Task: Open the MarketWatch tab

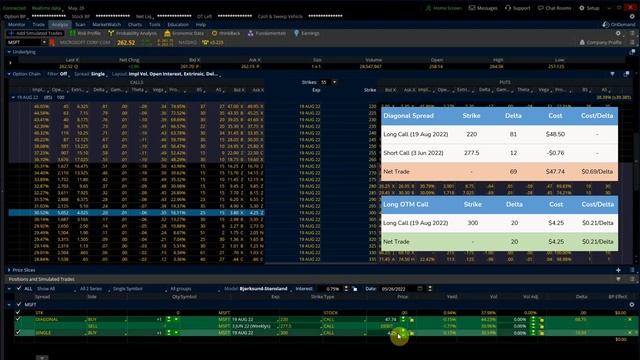Action: point(107,24)
